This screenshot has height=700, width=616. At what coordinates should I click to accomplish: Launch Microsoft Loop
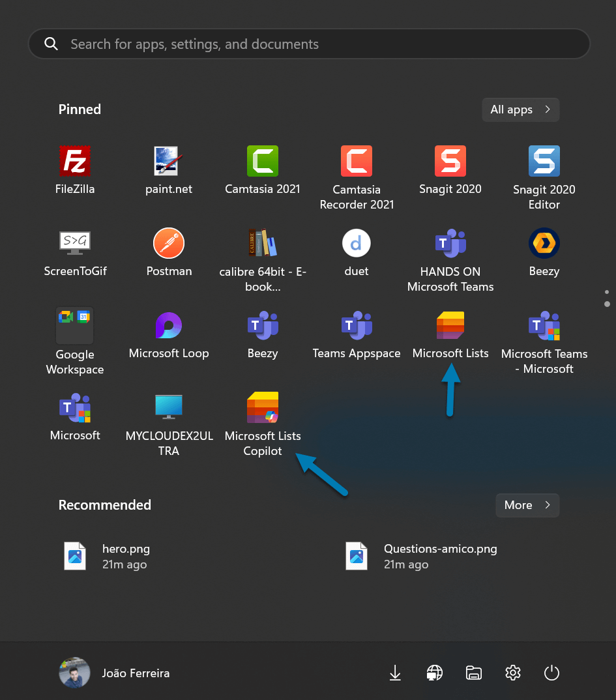tap(168, 334)
